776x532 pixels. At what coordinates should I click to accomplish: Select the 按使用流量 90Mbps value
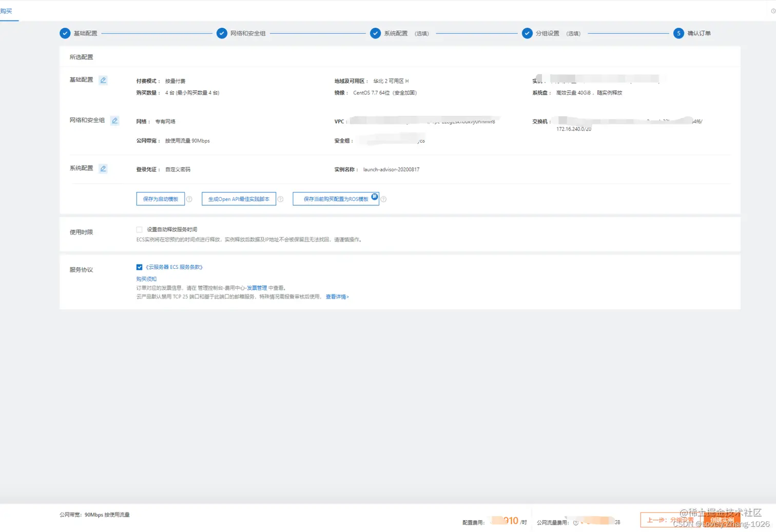click(187, 141)
